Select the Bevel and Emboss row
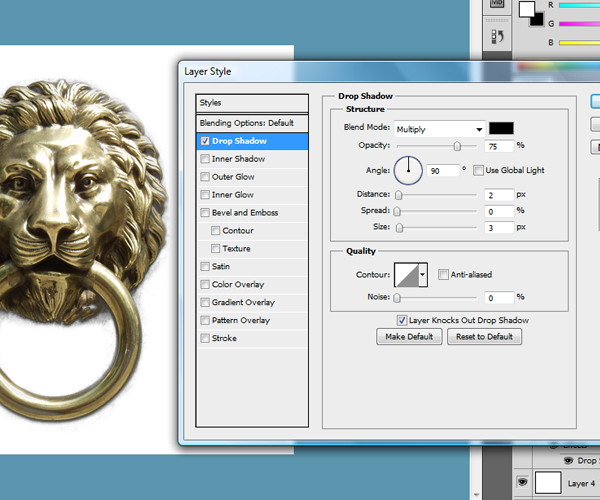600x500 pixels. (x=252, y=213)
